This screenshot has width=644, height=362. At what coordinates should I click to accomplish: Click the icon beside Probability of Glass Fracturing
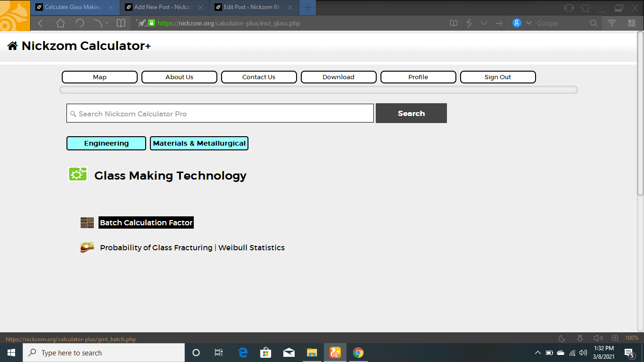point(87,247)
